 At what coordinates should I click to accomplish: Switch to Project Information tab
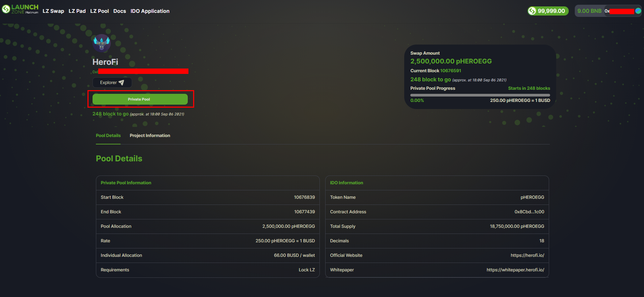click(150, 135)
